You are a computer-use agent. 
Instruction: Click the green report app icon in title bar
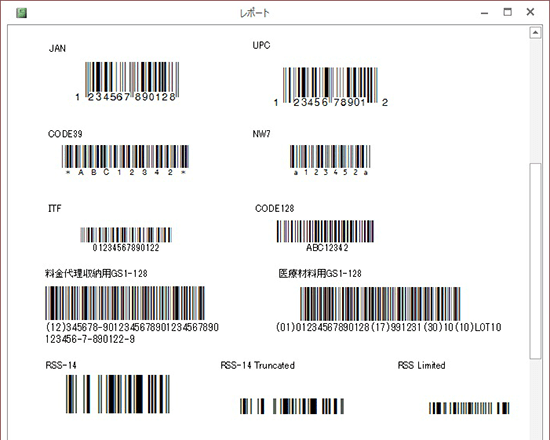[21, 13]
